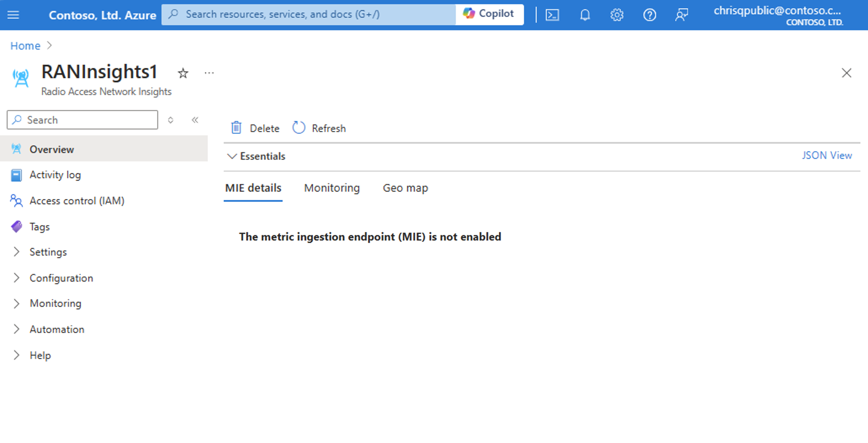This screenshot has width=868, height=443.
Task: Select the Monitoring tab
Action: pos(332,188)
